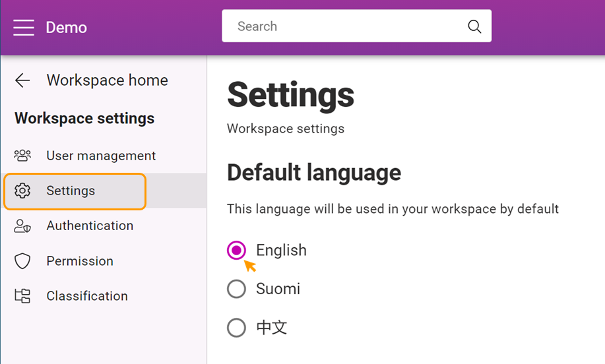Click the User management people icon
The width and height of the screenshot is (605, 364).
[x=22, y=156]
